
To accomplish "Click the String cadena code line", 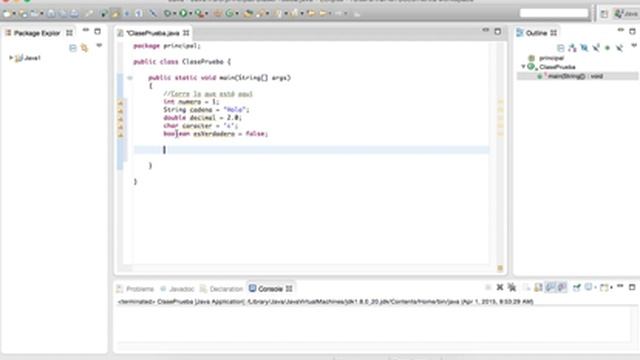I will (206, 110).
